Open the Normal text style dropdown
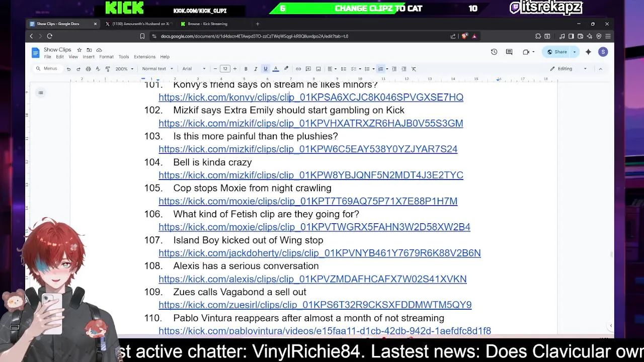 coord(157,69)
